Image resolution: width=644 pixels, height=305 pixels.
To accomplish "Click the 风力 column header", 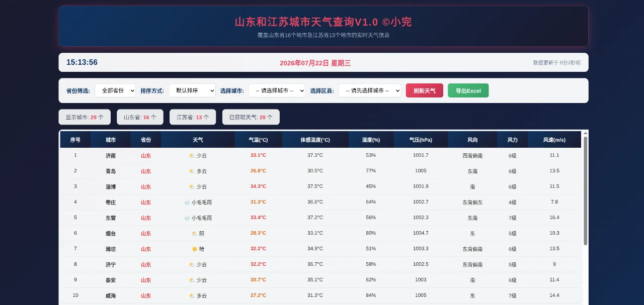I will pos(513,140).
